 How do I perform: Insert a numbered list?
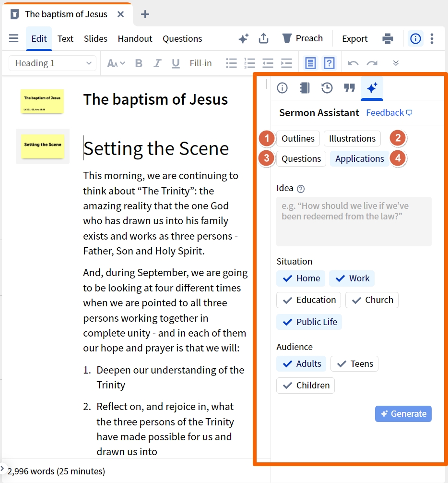pos(249,63)
